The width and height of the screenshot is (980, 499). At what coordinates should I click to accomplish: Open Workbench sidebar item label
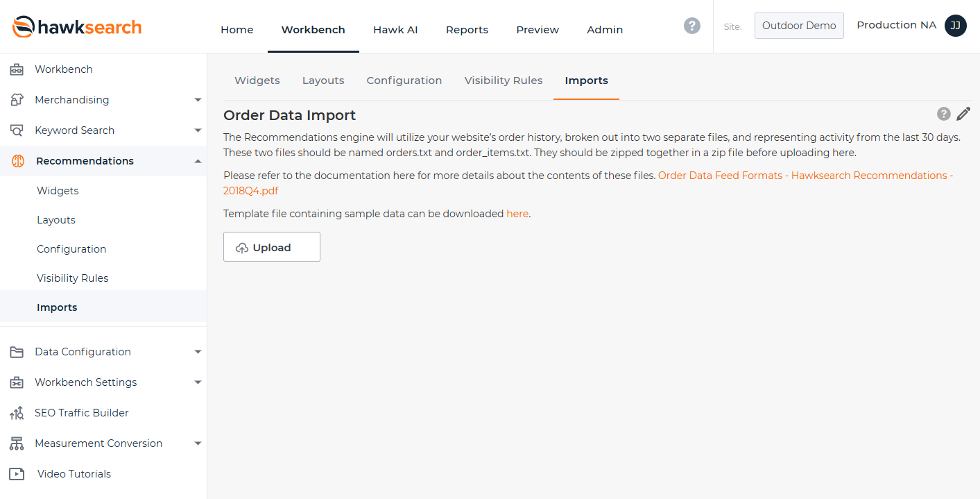[64, 69]
